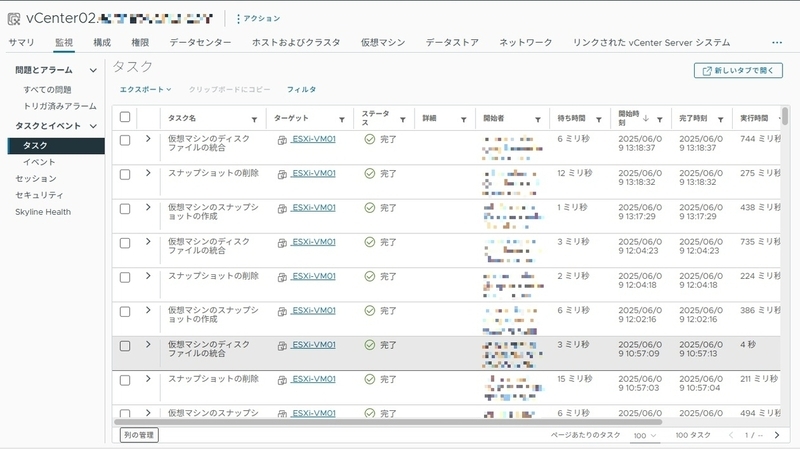Check the task row started 12:02:16
800x449 pixels.
(x=124, y=312)
